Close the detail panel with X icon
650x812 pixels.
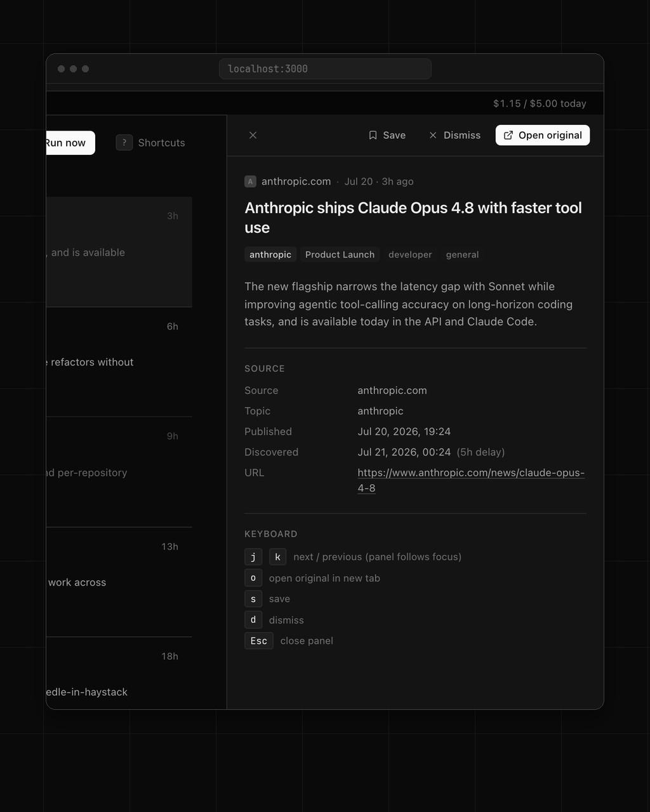253,135
